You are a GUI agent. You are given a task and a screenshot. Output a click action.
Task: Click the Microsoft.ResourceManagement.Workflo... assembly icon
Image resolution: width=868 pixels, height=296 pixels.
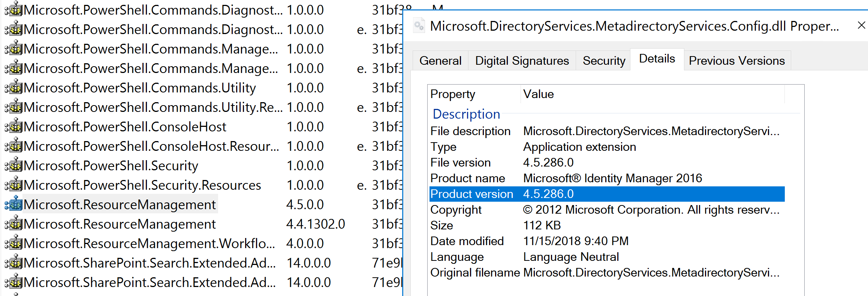pyautogui.click(x=13, y=244)
